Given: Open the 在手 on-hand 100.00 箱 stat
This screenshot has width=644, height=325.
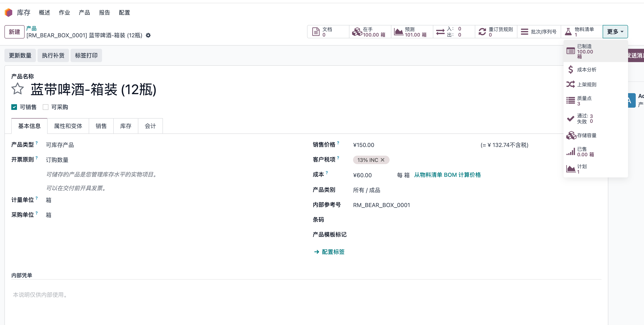Looking at the screenshot, I should pyautogui.click(x=370, y=32).
